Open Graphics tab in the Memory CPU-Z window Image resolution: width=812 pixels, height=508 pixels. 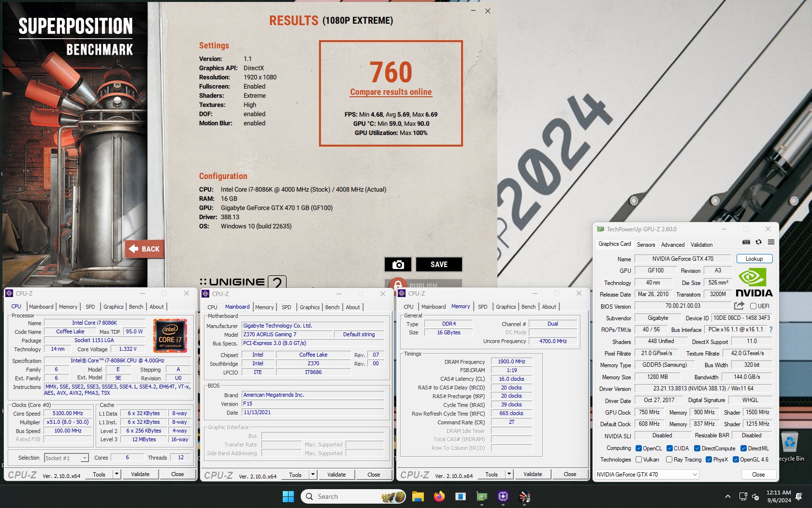pos(506,307)
